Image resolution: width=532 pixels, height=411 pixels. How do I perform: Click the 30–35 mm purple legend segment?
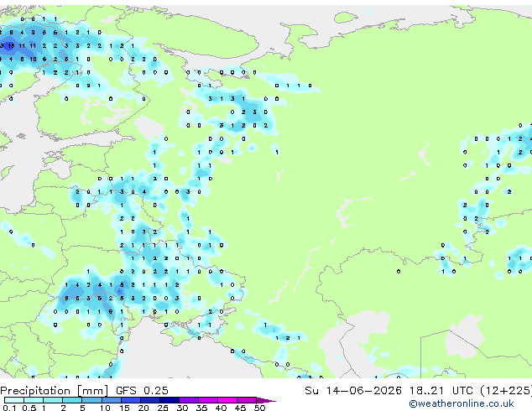[189, 400]
